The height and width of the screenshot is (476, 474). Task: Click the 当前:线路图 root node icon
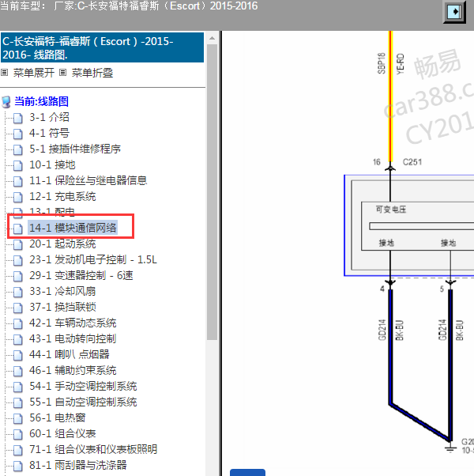click(x=6, y=102)
